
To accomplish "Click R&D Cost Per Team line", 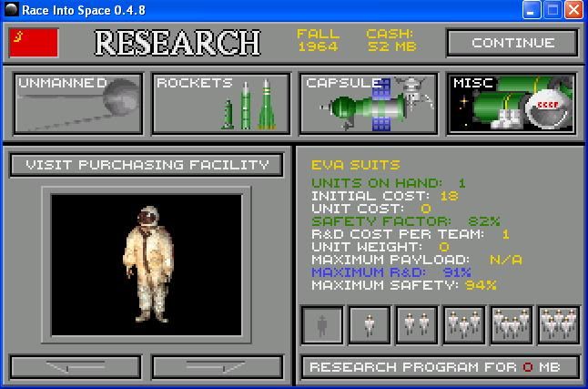I will click(411, 234).
